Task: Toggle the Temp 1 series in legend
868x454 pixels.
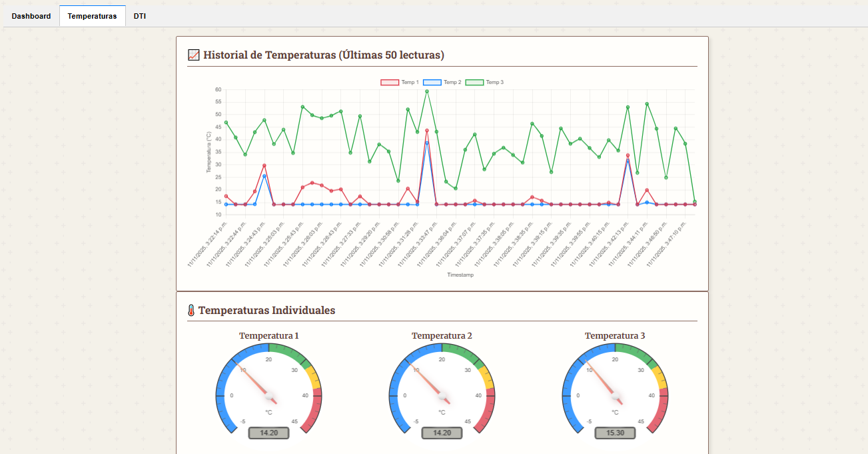Action: pyautogui.click(x=400, y=83)
